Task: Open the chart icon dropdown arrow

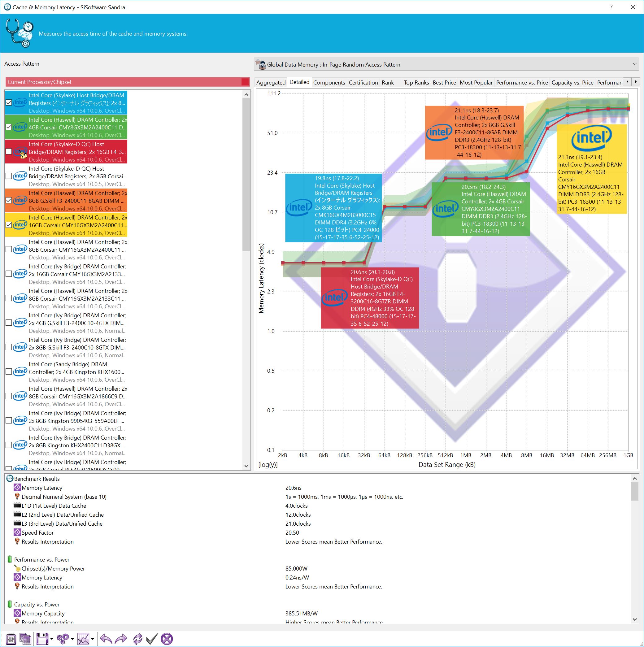Action: pos(93,639)
